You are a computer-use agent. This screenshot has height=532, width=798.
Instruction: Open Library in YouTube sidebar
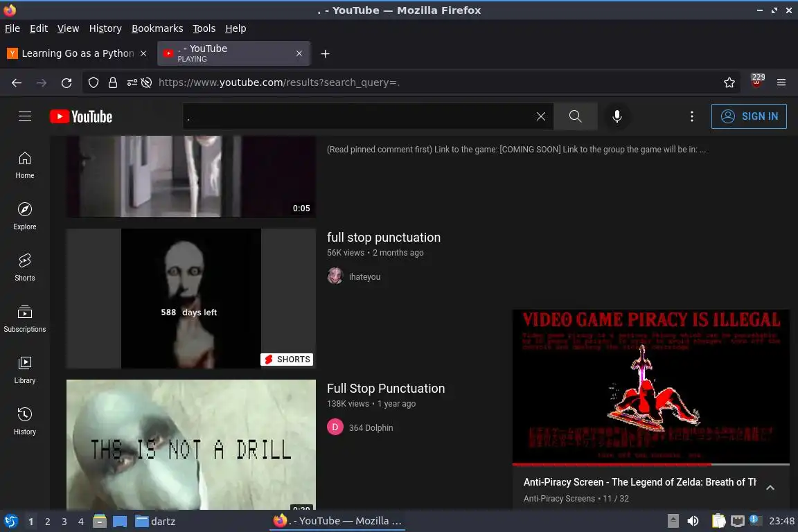click(x=24, y=370)
